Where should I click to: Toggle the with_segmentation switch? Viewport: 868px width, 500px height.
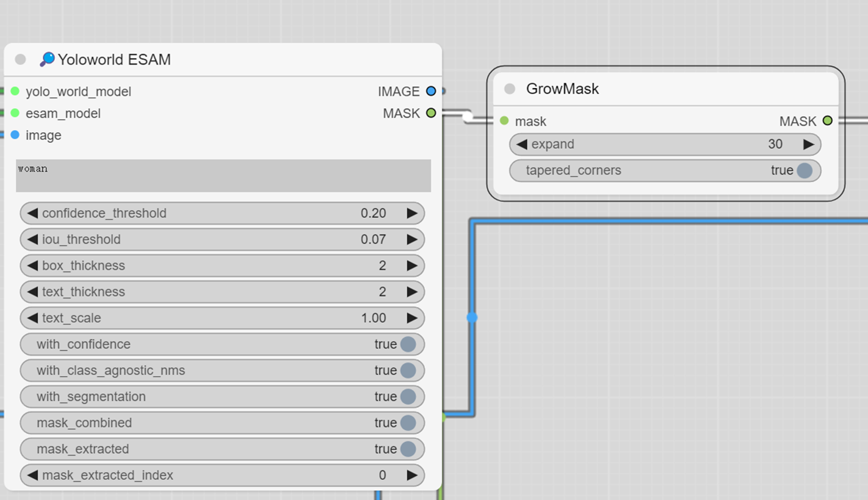point(408,397)
